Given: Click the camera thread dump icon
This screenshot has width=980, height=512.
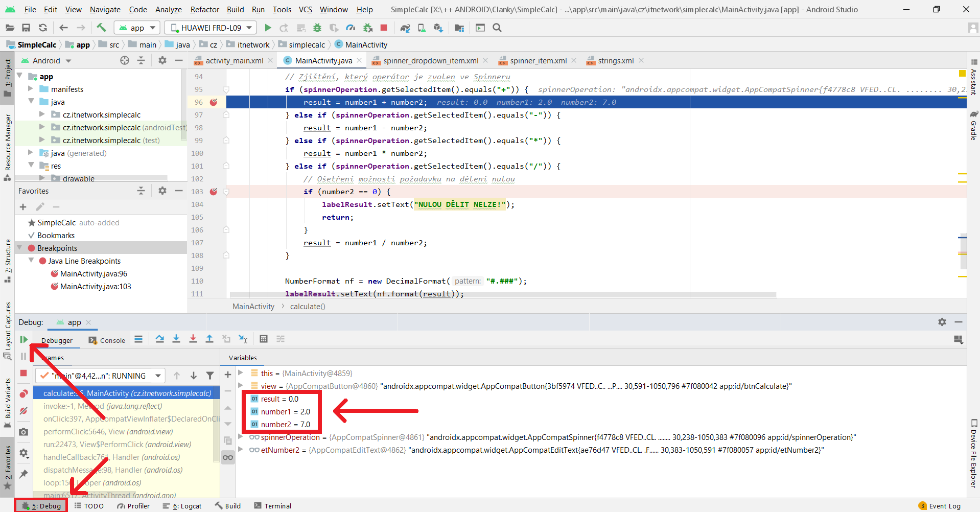Looking at the screenshot, I should click(24, 432).
